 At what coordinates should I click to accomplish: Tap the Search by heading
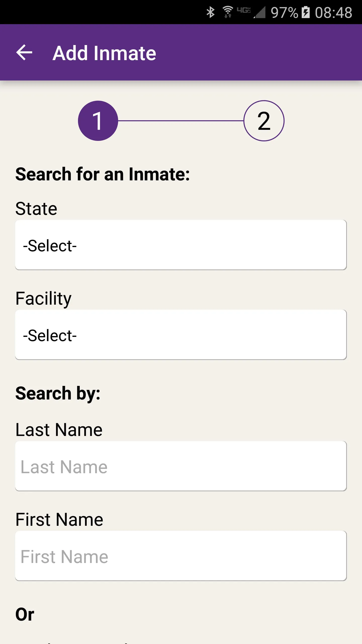click(58, 393)
